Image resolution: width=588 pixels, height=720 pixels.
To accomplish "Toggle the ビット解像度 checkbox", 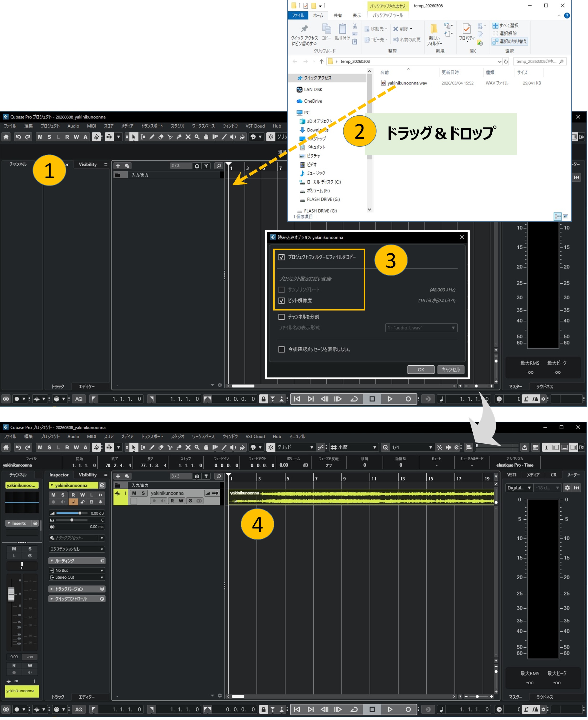I will point(282,301).
